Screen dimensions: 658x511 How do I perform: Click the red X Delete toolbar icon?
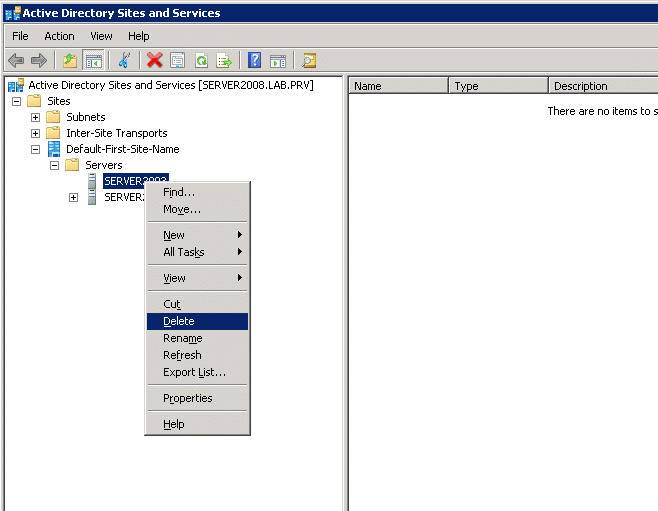[154, 60]
